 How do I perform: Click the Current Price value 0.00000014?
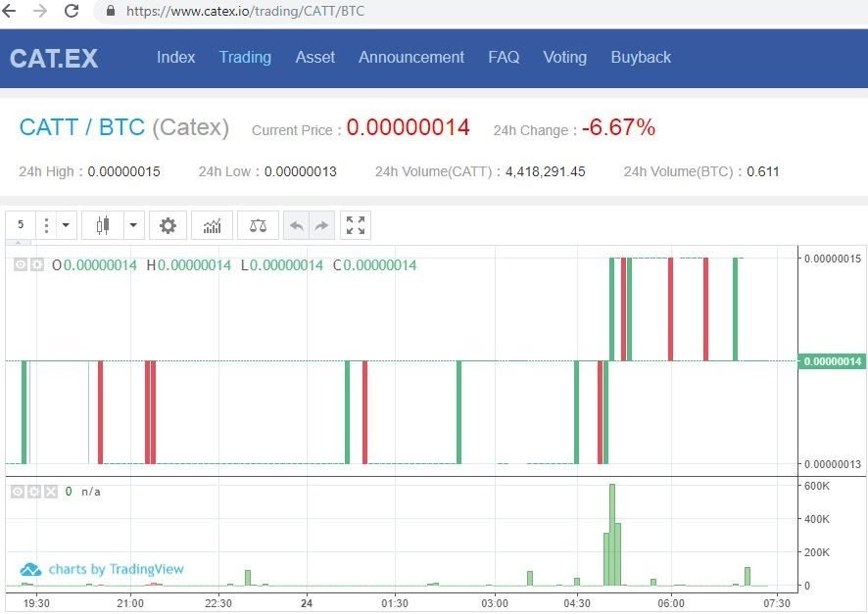pyautogui.click(x=408, y=127)
